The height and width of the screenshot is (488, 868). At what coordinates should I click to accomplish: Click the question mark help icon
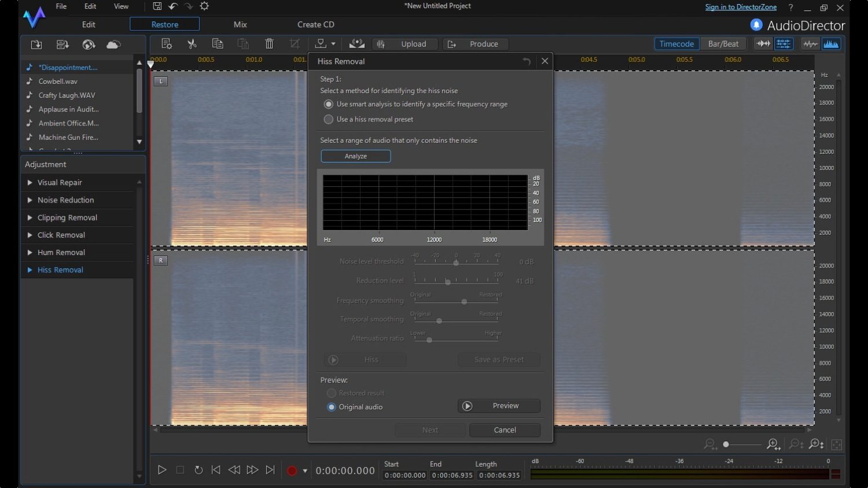tap(790, 8)
